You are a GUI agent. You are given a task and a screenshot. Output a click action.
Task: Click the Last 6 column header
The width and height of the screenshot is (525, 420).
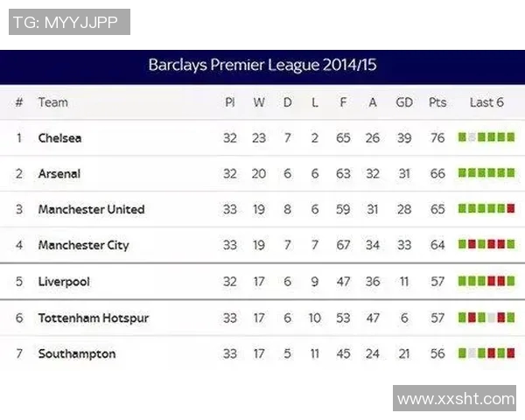tap(486, 102)
